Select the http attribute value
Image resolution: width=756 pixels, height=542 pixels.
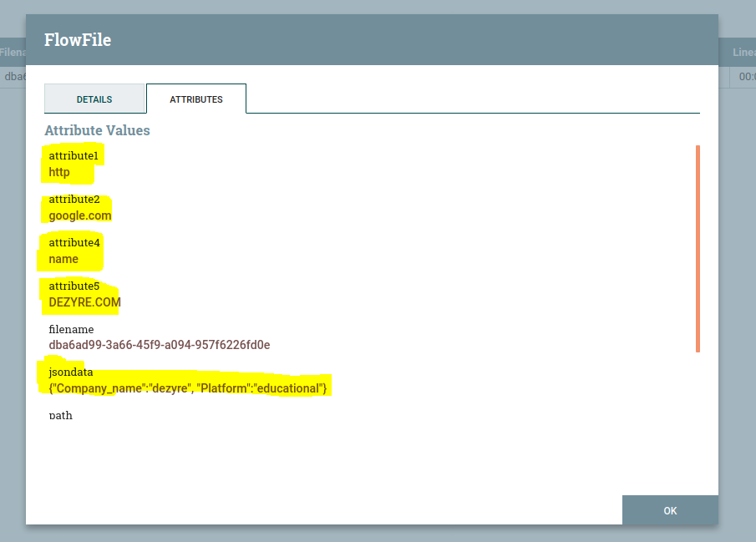tap(59, 172)
